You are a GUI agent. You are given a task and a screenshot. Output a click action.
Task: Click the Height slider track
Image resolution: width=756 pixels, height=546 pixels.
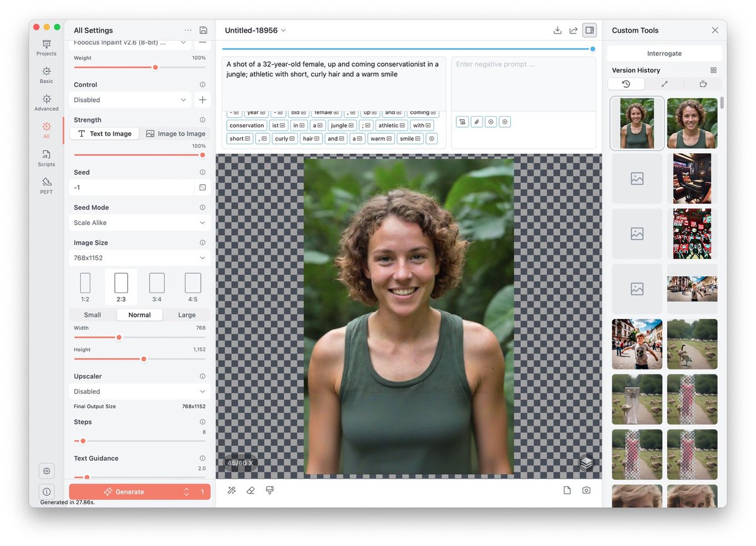140,359
